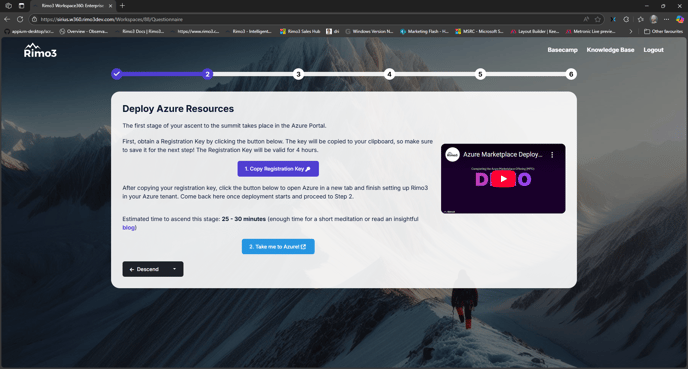
Task: Open the video's three-dot options menu
Action: click(x=552, y=154)
